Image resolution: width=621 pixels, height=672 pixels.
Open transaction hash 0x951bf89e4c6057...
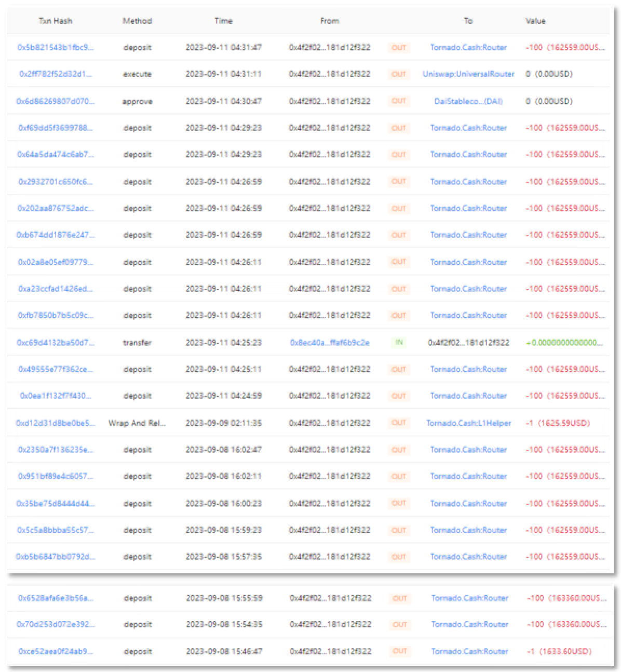(x=56, y=476)
